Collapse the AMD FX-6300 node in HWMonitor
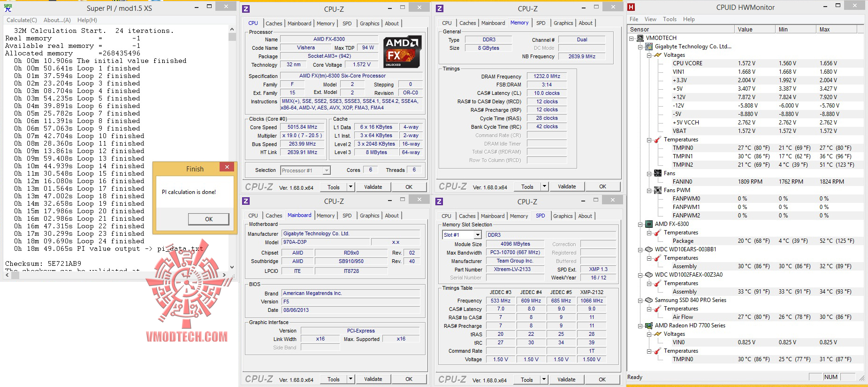This screenshot has width=868, height=387. click(640, 224)
